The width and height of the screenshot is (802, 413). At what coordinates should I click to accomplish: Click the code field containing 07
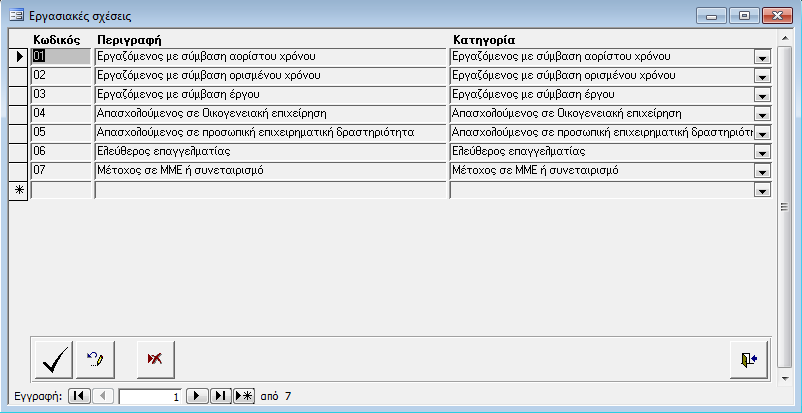point(61,171)
